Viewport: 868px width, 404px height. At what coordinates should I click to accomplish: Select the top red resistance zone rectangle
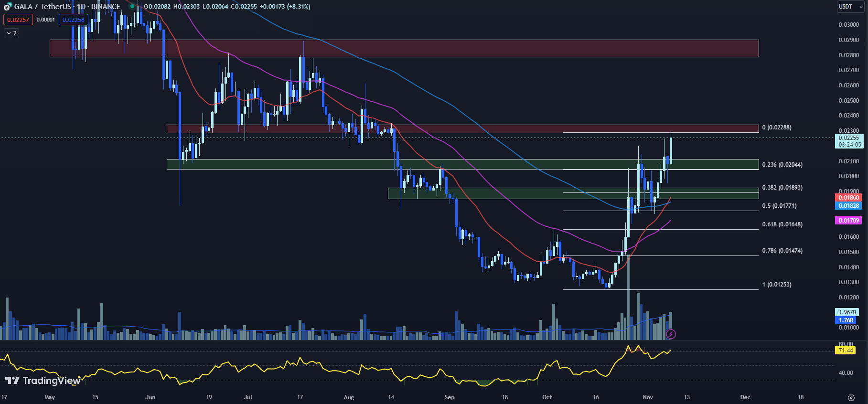[404, 49]
